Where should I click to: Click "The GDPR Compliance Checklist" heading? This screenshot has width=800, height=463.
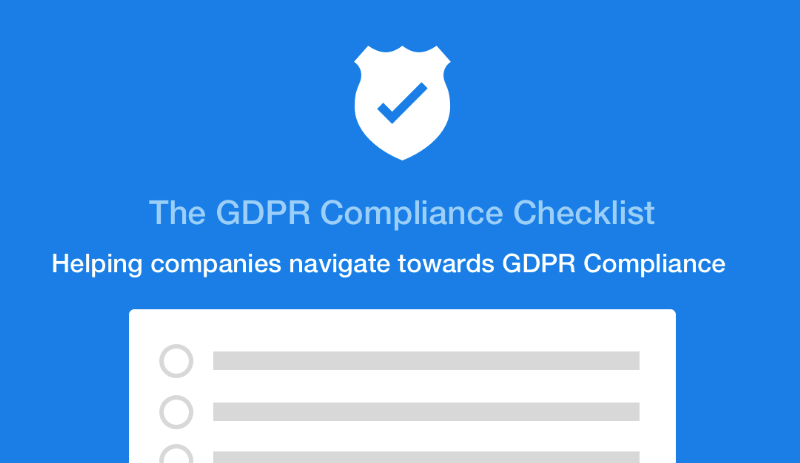(x=401, y=213)
